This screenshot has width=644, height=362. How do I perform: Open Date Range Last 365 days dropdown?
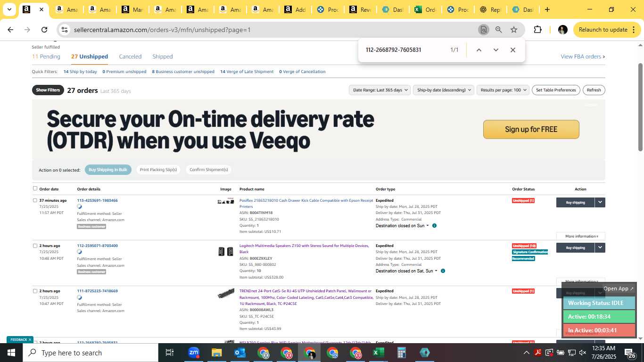[380, 90]
